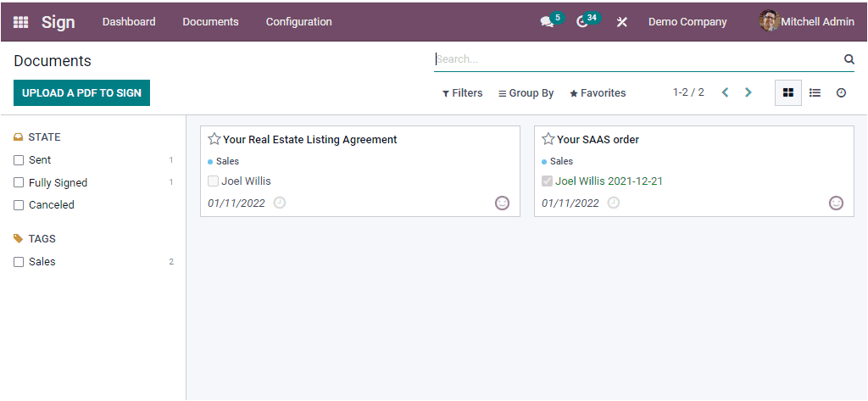Click the search magnifier icon
868x401 pixels.
[849, 59]
